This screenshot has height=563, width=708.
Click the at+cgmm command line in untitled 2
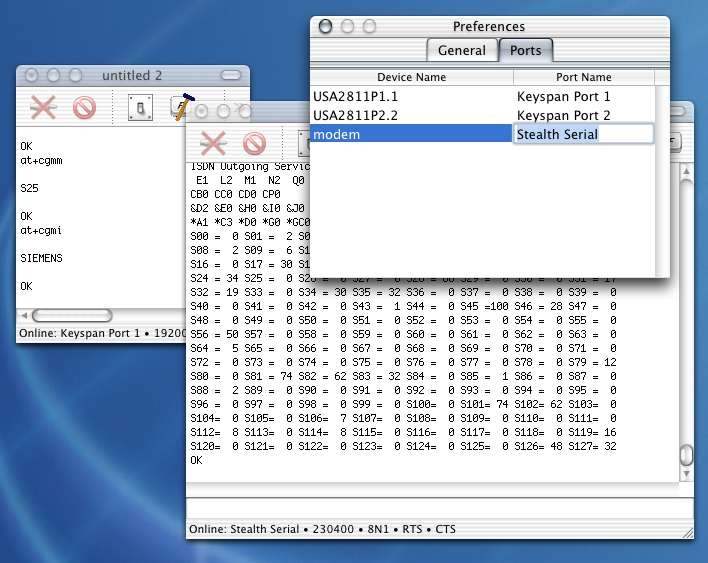(x=42, y=160)
